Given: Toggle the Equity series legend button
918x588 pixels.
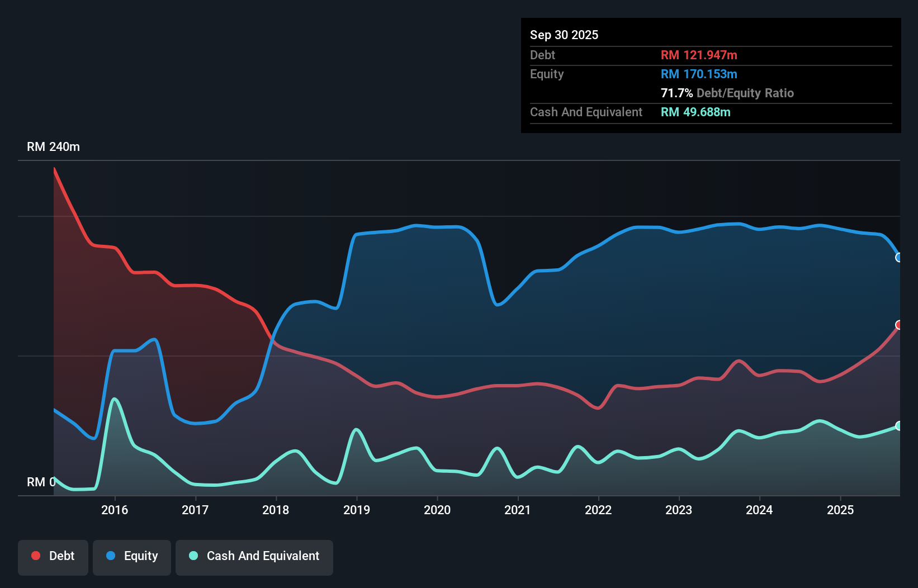Looking at the screenshot, I should [x=132, y=557].
